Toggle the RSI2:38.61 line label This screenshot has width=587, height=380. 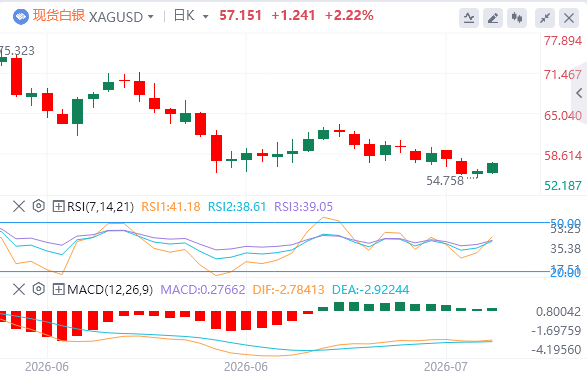(x=237, y=207)
